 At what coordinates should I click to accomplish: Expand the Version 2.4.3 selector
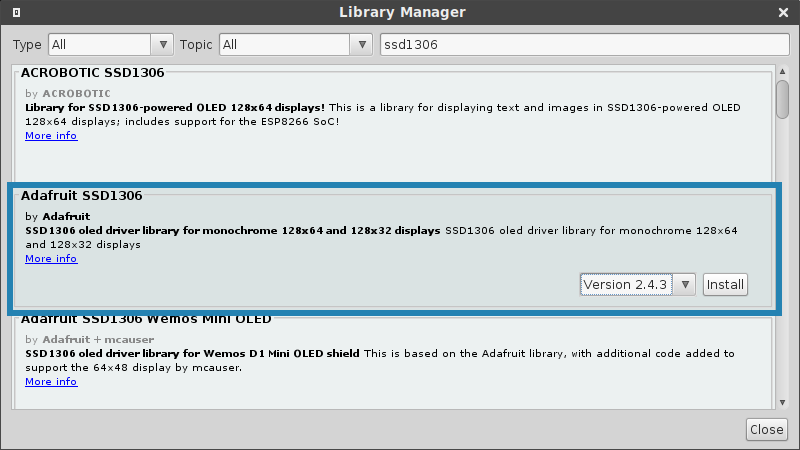[x=637, y=284]
